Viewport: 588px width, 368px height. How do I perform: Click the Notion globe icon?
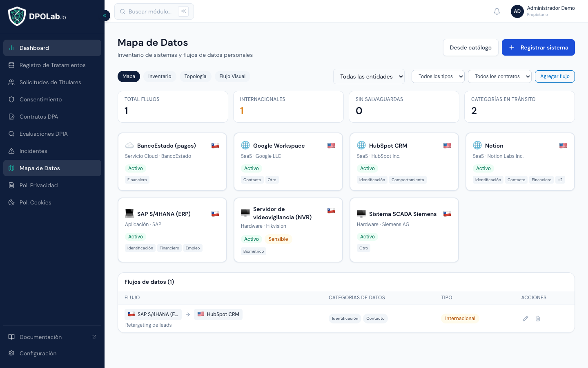[477, 146]
